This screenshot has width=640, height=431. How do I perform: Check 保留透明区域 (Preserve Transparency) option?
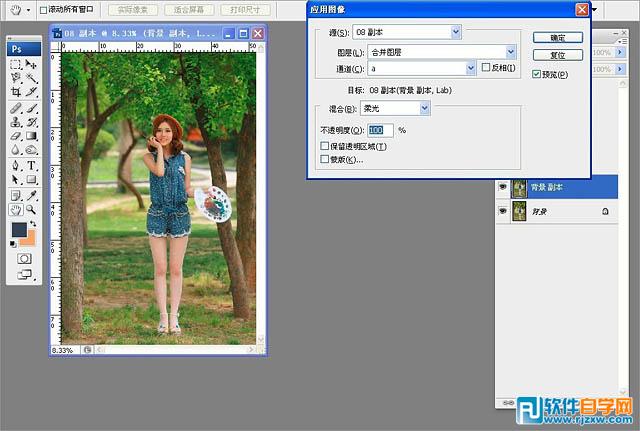pos(324,146)
